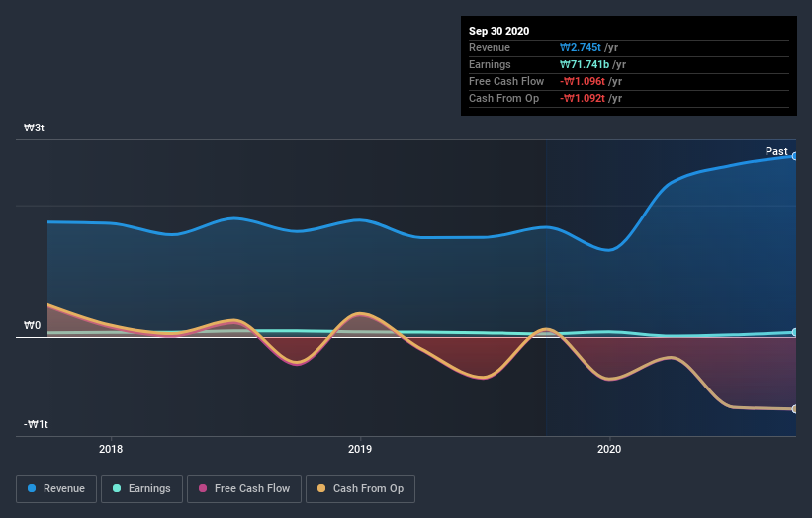Click the Earnings value ₩71.741b in tooltip
Image resolution: width=812 pixels, height=518 pixels.
(x=585, y=64)
